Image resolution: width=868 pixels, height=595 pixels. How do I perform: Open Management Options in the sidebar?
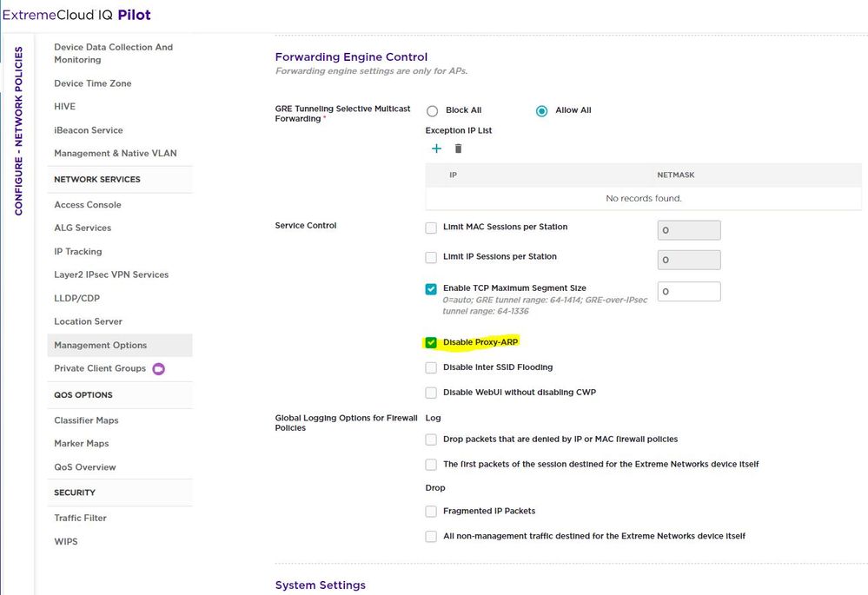tap(101, 345)
